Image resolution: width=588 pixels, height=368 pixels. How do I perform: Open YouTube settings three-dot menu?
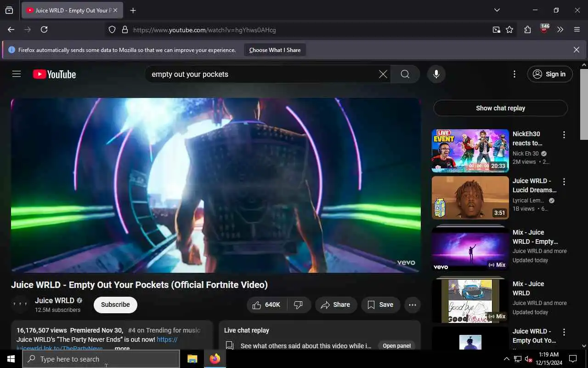[x=514, y=74]
